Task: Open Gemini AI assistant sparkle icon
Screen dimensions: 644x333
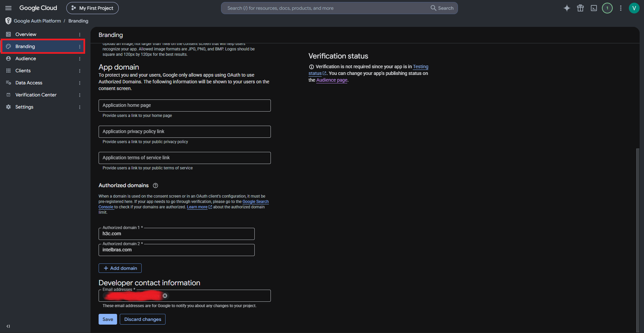Action: pos(567,8)
